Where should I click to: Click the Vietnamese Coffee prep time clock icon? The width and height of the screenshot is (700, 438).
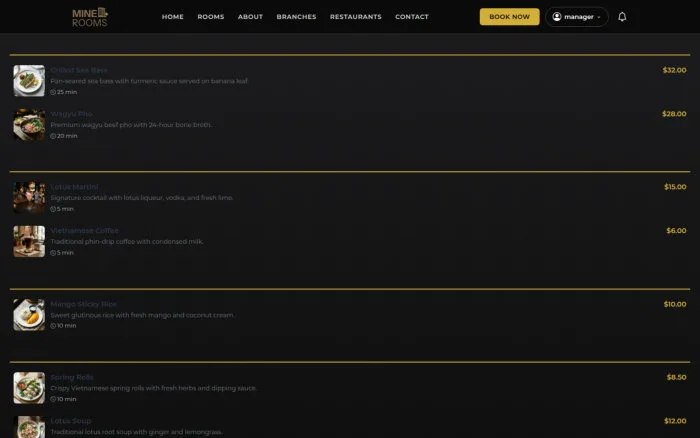point(53,253)
